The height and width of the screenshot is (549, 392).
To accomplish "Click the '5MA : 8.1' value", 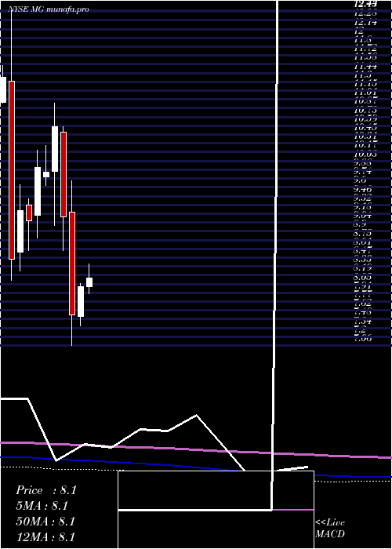I will 42,506.
